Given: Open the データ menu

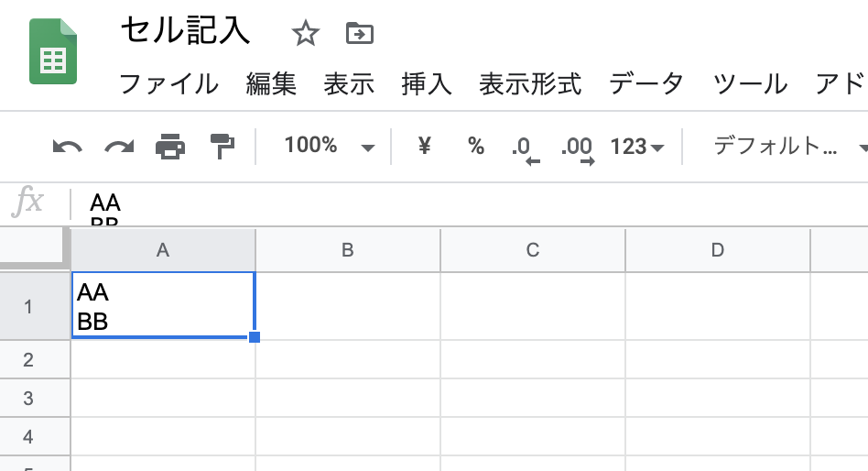Looking at the screenshot, I should 646,84.
